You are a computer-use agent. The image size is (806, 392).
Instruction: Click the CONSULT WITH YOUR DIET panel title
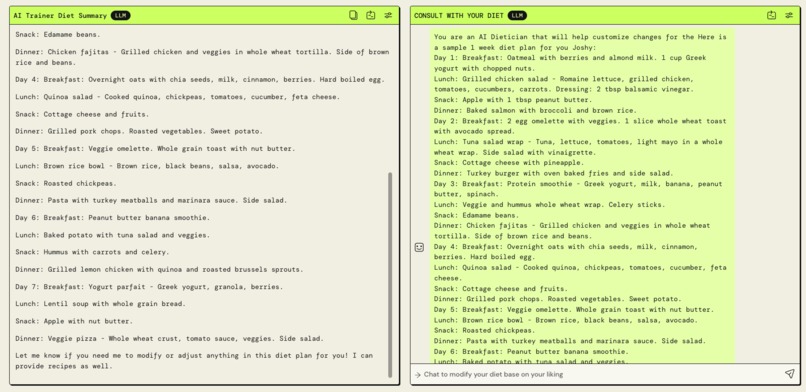[459, 16]
